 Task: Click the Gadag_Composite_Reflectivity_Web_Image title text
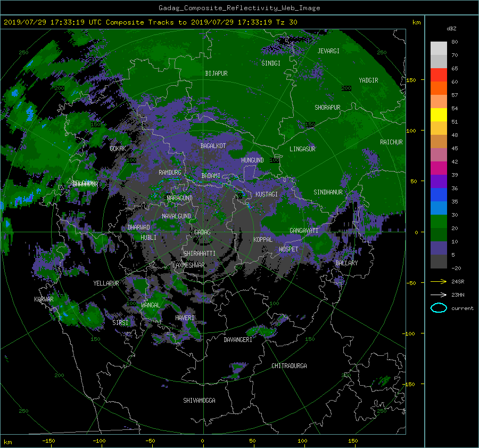click(239, 8)
